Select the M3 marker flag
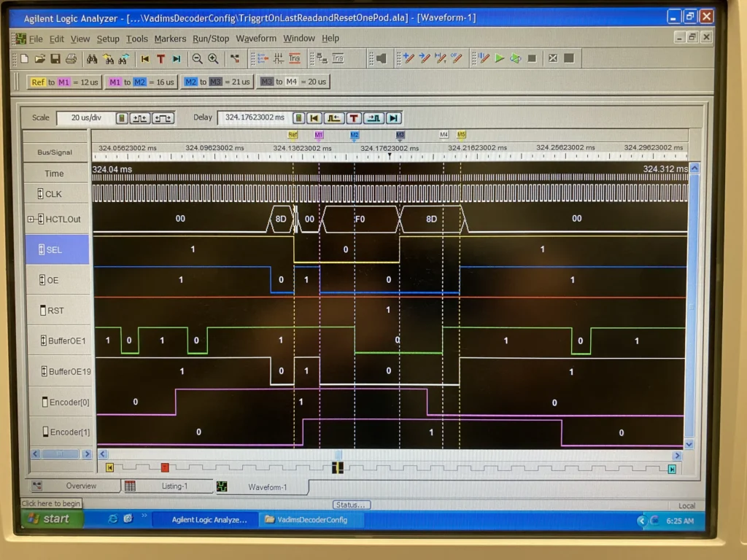747x560 pixels. point(400,135)
